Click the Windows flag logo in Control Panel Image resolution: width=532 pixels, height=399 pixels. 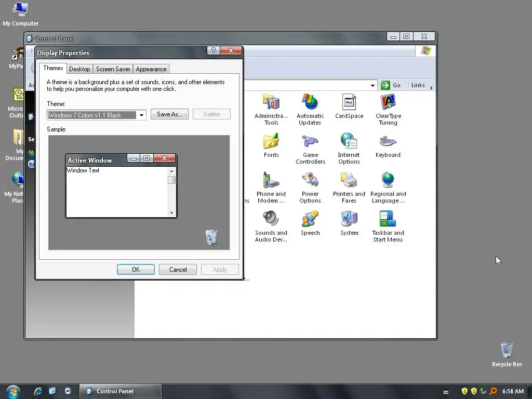click(x=425, y=51)
